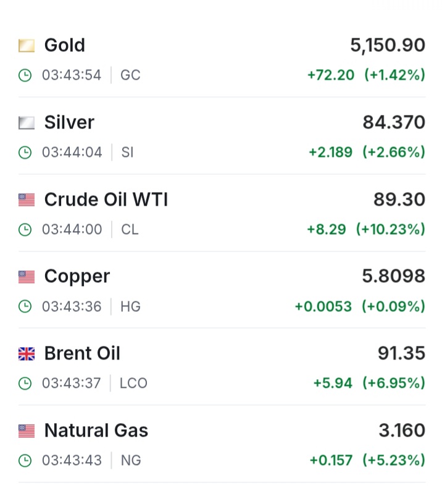442x504 pixels.
Task: Click the Gold price 5,150.90
Action: pos(388,46)
